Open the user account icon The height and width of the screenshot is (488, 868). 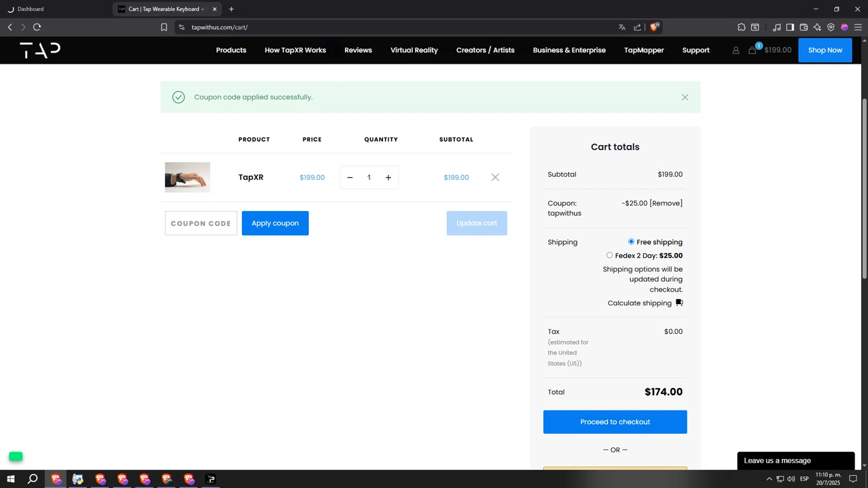735,50
